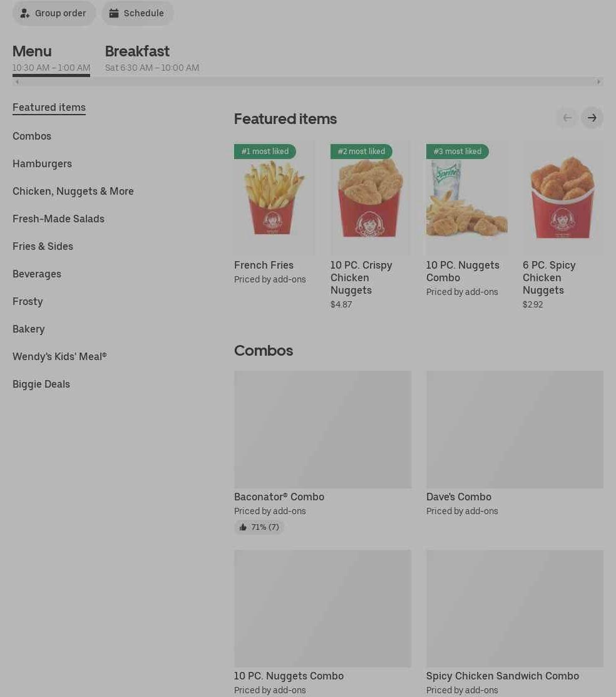Click the thumbs-up 71% rating badge
616x697 pixels.
coord(259,527)
